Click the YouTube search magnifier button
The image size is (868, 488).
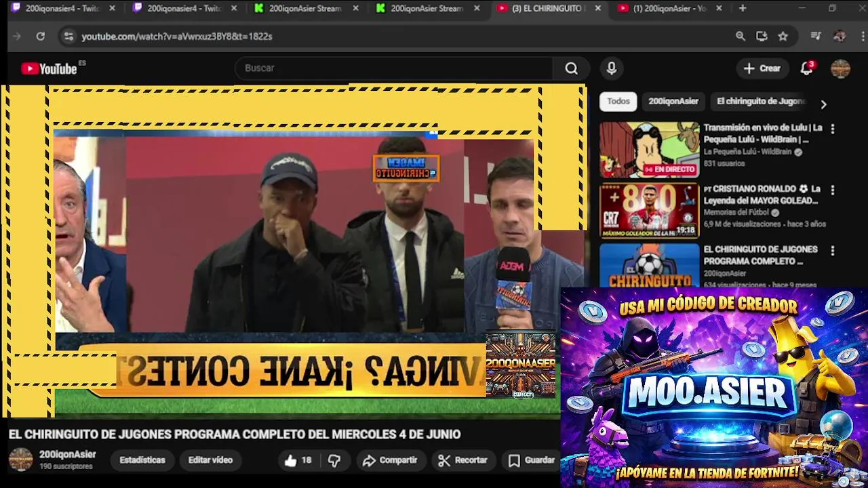coord(572,68)
